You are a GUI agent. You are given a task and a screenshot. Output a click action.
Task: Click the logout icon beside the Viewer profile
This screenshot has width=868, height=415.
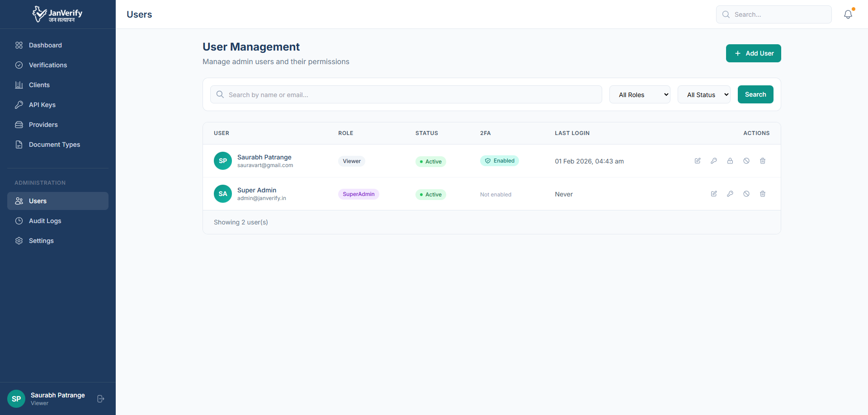101,399
